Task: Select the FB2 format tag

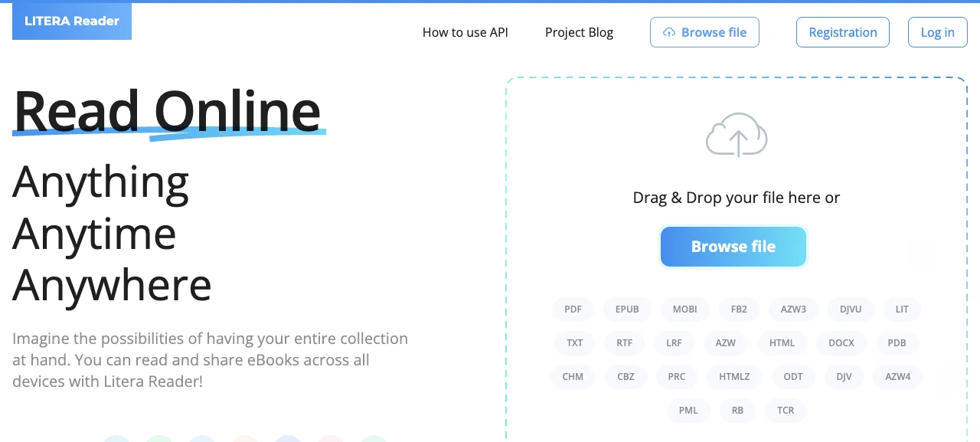Action: [x=739, y=309]
